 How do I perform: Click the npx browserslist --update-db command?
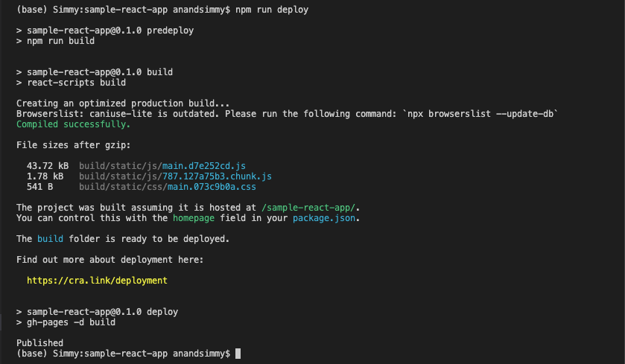point(480,114)
